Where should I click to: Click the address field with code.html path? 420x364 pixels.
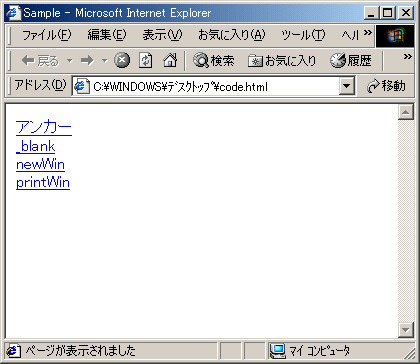click(213, 87)
